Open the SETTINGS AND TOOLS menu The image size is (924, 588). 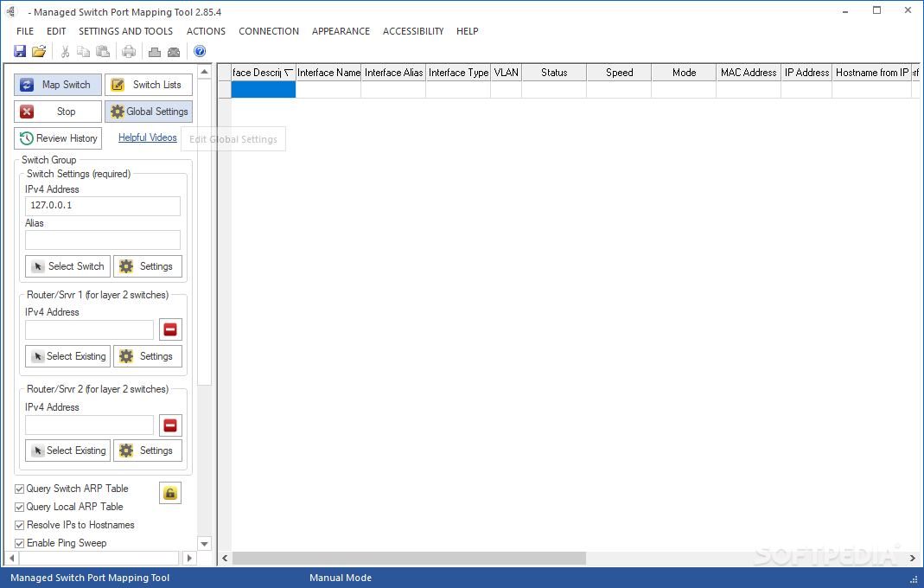(125, 31)
